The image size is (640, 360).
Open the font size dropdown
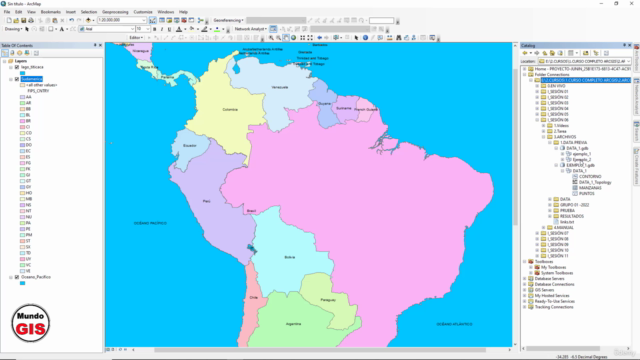[148, 29]
